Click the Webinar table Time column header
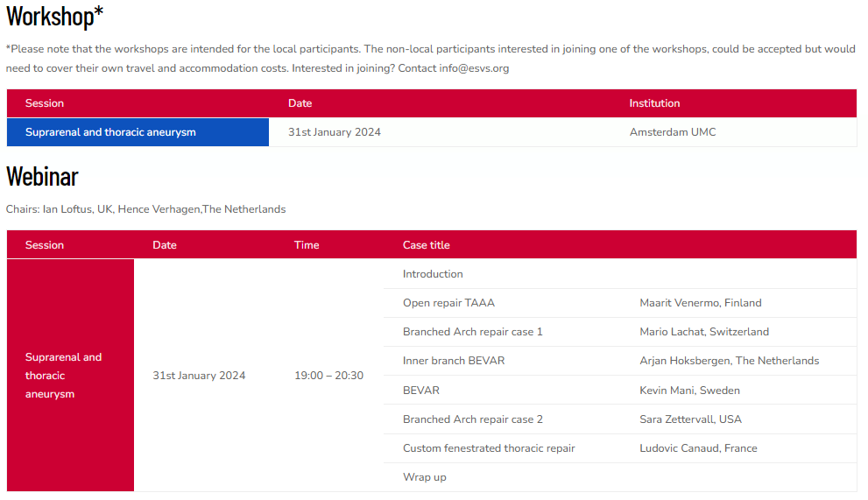868x500 pixels. (307, 245)
